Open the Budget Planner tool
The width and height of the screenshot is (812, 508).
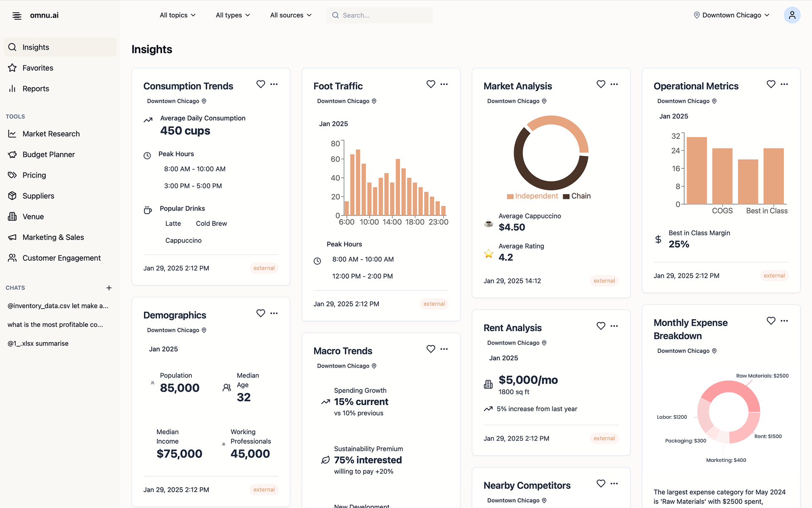click(x=49, y=154)
